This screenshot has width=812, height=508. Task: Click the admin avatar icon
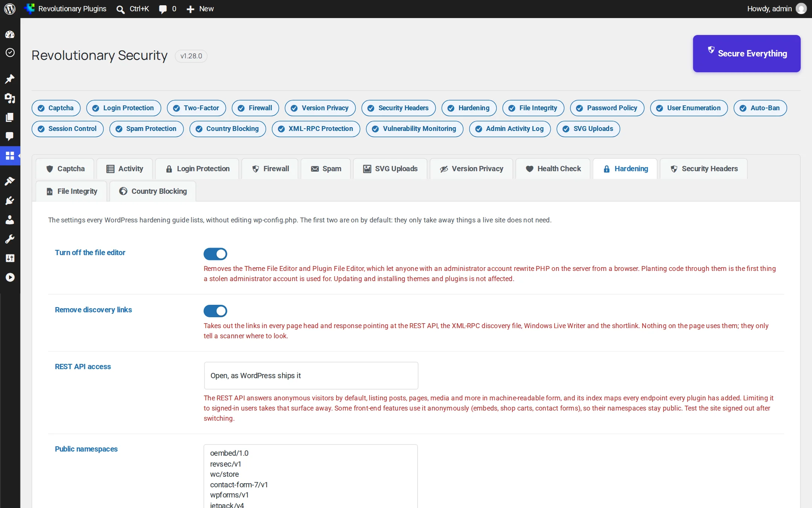[x=801, y=9]
